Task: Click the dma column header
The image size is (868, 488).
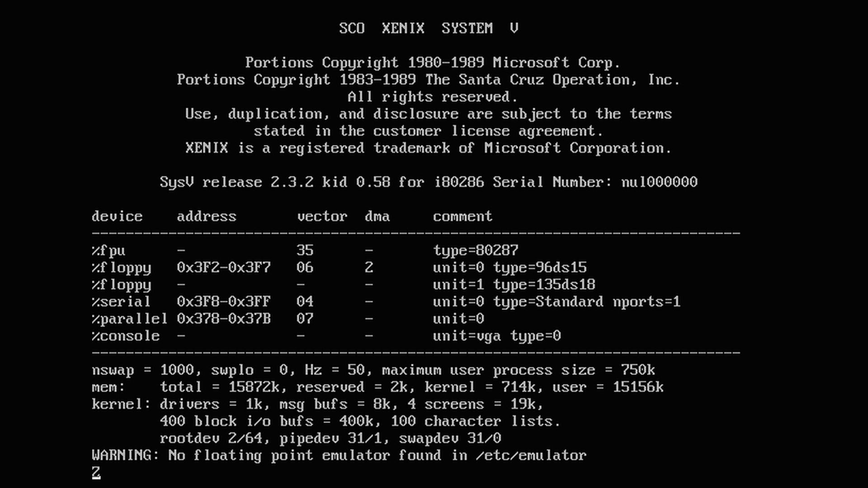Action: point(377,216)
